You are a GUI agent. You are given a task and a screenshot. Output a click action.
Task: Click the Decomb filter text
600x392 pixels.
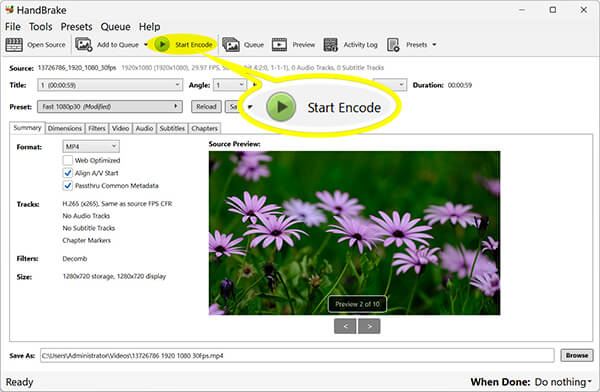(x=75, y=259)
